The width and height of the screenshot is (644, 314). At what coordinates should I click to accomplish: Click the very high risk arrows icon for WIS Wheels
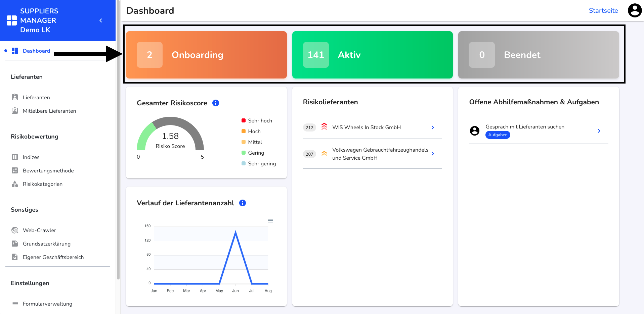coord(324,126)
